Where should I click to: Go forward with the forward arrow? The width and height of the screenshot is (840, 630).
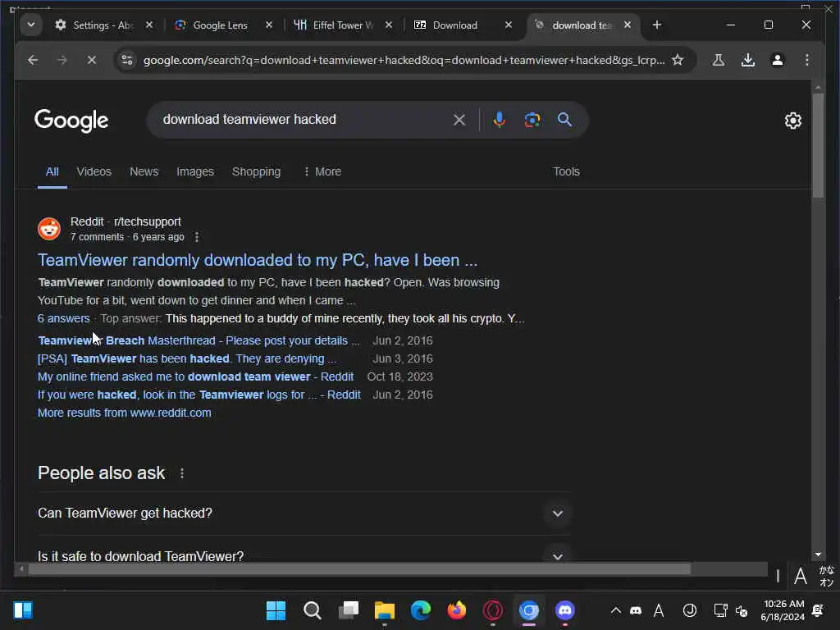pyautogui.click(x=62, y=60)
